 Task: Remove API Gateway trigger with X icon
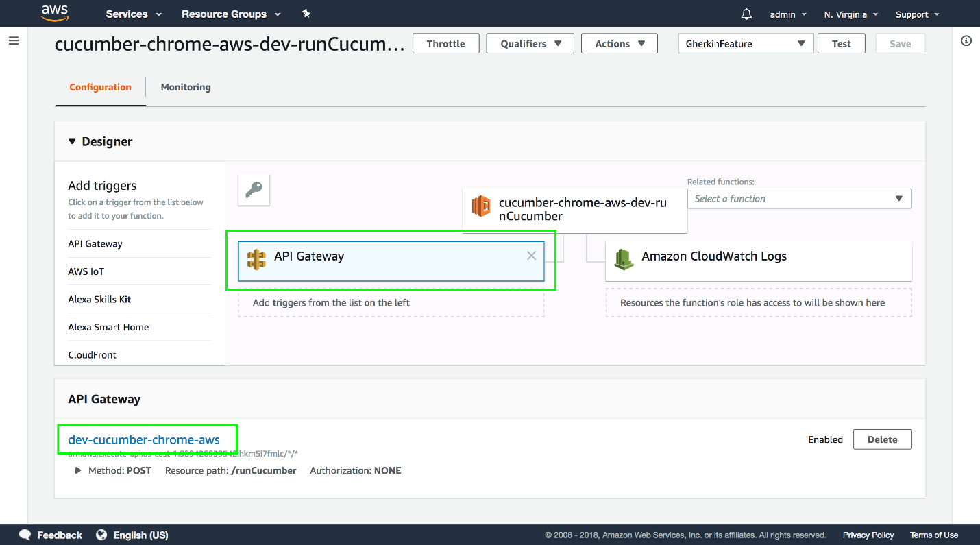pos(531,256)
